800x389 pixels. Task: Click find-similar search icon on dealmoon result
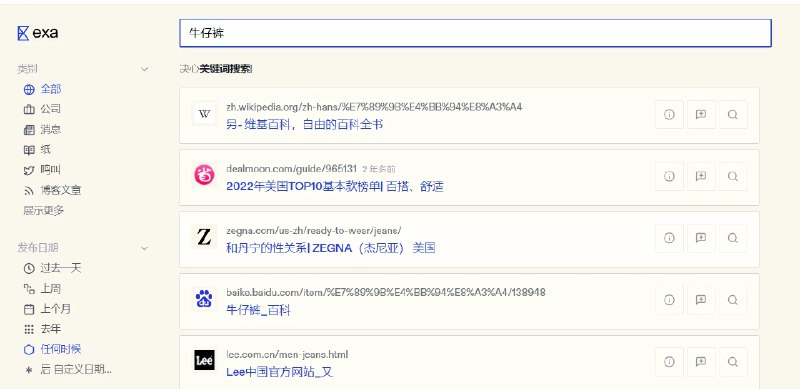[x=733, y=176]
